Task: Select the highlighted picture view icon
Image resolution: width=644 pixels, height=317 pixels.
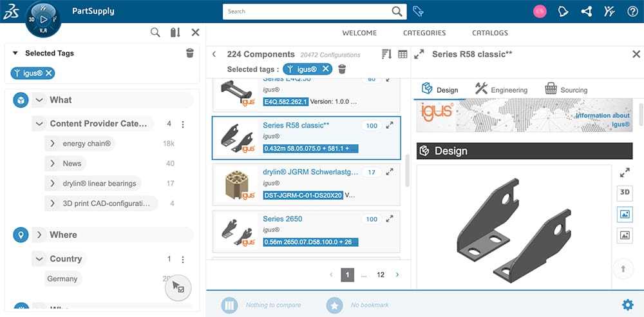Action: (x=625, y=214)
